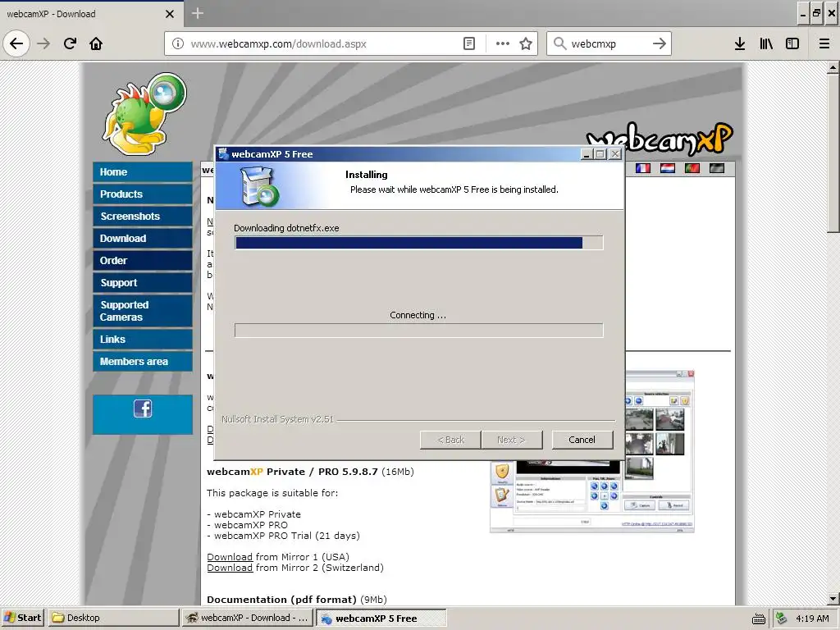Click the installer box icon in dialog header
This screenshot has width=840, height=630.
[259, 186]
